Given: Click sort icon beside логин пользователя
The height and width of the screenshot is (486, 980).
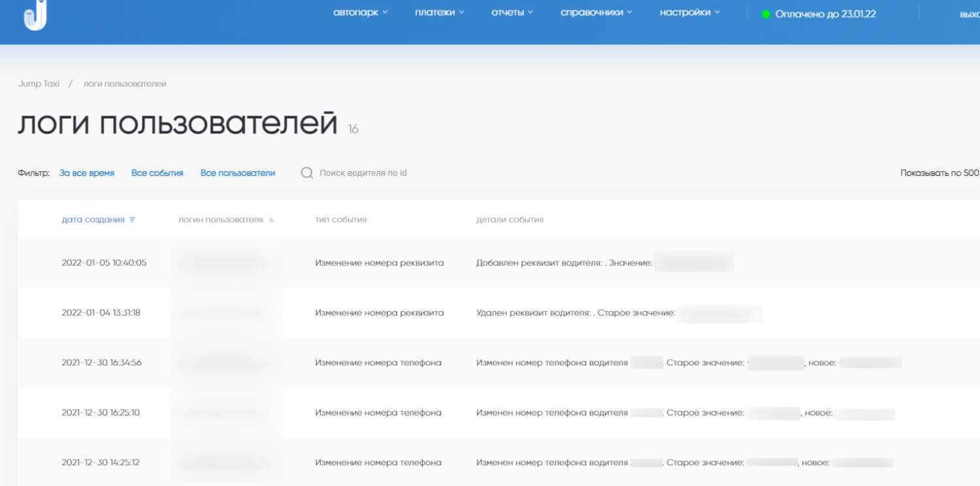Looking at the screenshot, I should click(271, 220).
